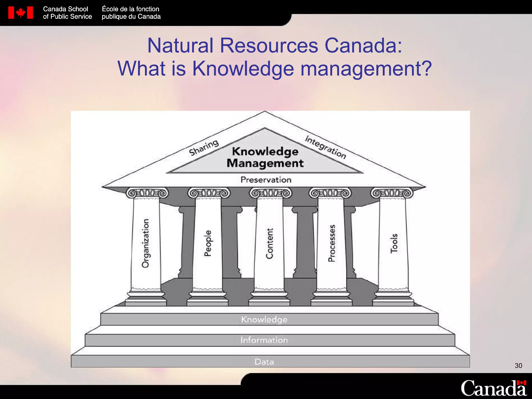Image resolution: width=532 pixels, height=399 pixels.
Task: Click the Canadian flag icon in header
Action: pos(21,13)
